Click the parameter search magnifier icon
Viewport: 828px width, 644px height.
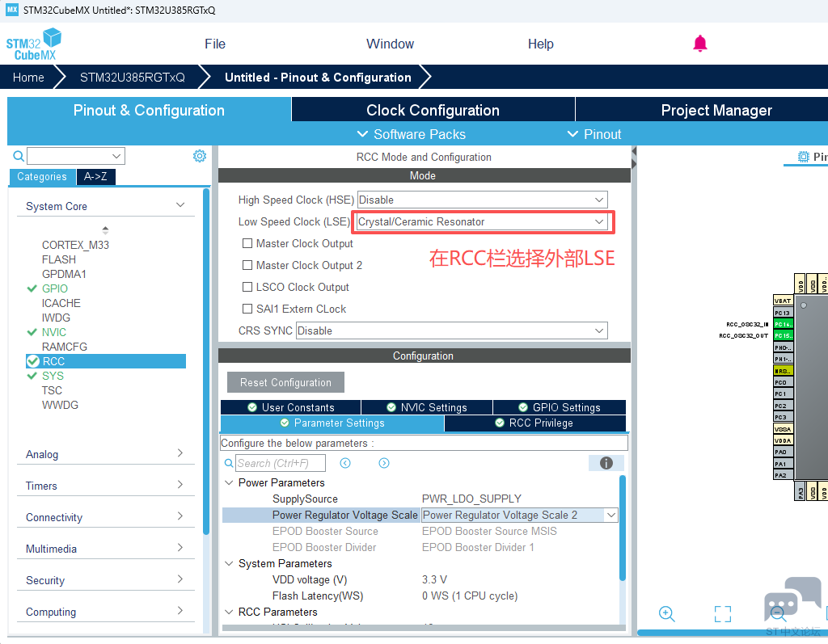click(229, 463)
